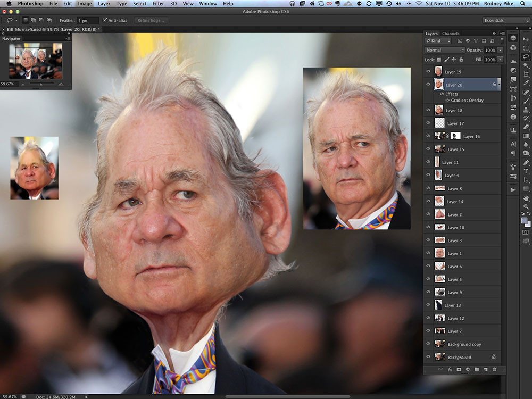Create a new group with folder icon

tap(477, 369)
